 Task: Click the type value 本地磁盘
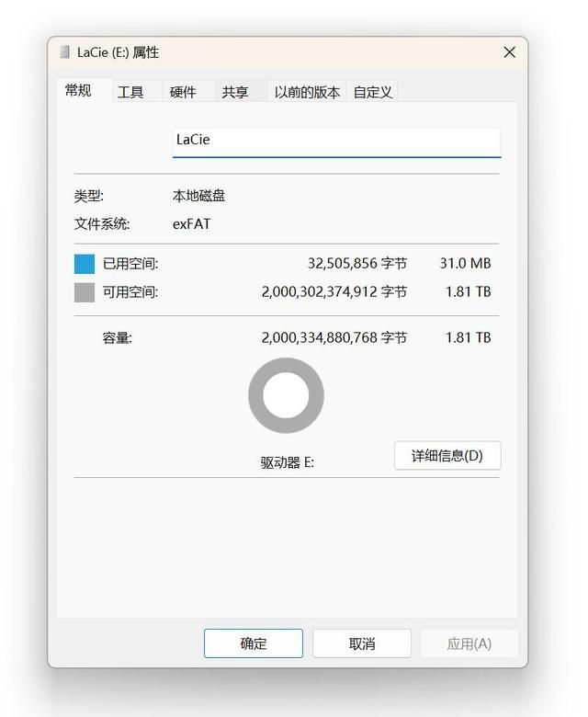(x=198, y=196)
